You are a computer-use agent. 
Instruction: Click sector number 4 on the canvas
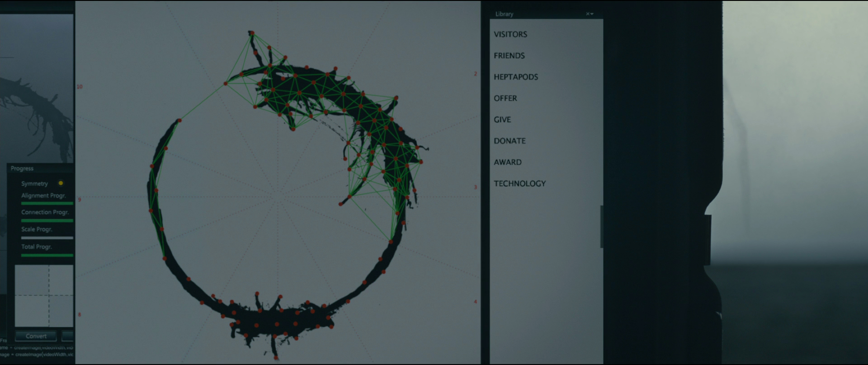coord(475,302)
